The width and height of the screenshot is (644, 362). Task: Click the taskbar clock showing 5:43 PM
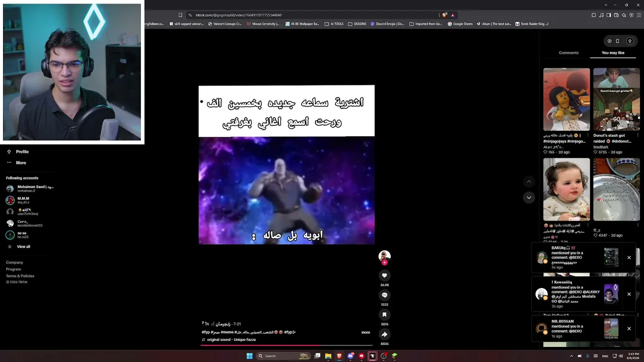(633, 356)
